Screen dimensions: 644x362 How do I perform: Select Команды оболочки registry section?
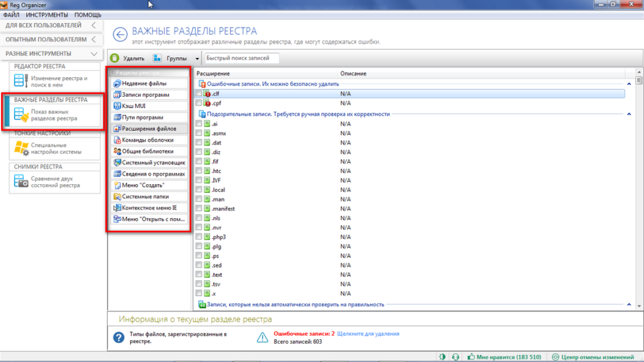coord(148,140)
